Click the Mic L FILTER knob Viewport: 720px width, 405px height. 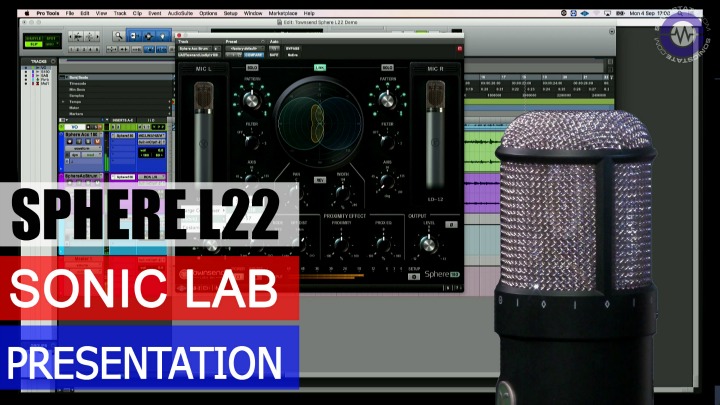[252, 142]
